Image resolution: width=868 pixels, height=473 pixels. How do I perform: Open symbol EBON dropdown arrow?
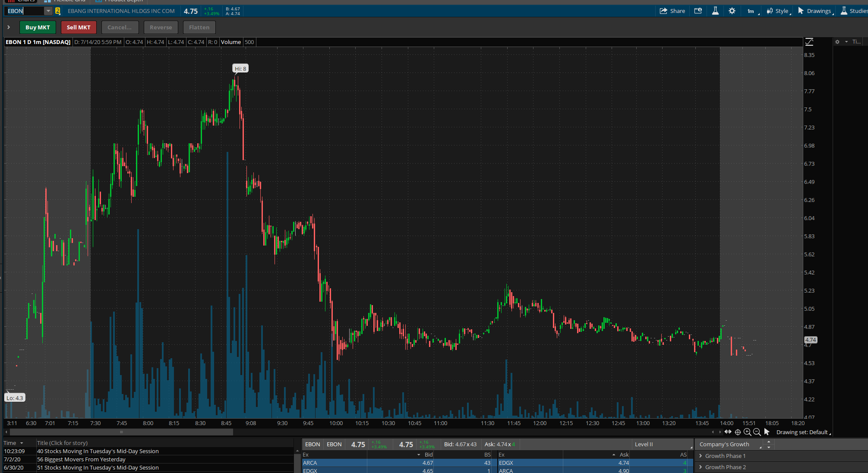48,11
